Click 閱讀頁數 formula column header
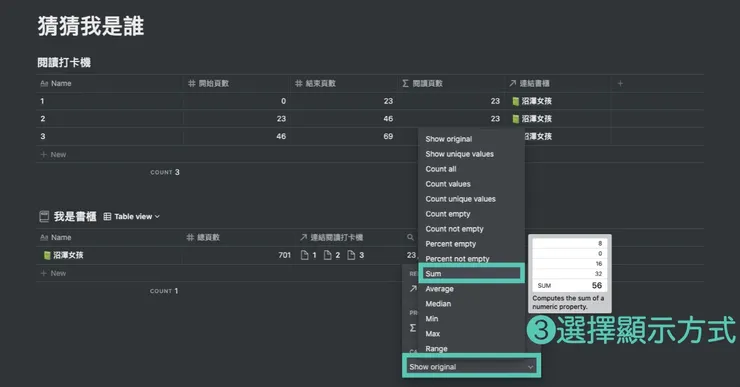The image size is (740, 387). [x=422, y=84]
